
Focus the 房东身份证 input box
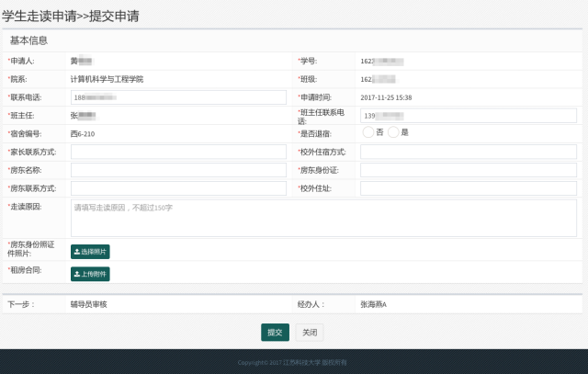click(468, 170)
